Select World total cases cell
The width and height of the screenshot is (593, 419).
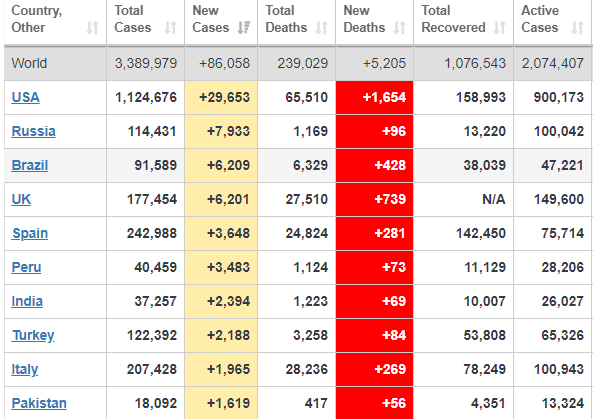(x=146, y=63)
